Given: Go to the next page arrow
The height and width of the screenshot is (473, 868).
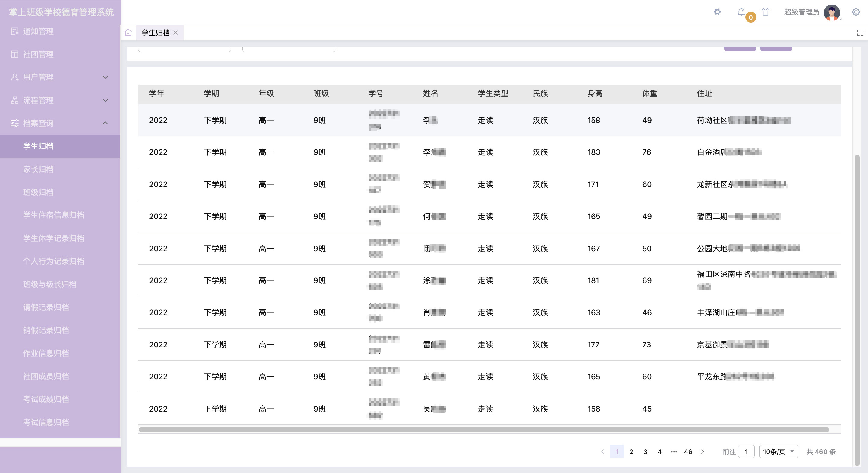Looking at the screenshot, I should [x=702, y=451].
